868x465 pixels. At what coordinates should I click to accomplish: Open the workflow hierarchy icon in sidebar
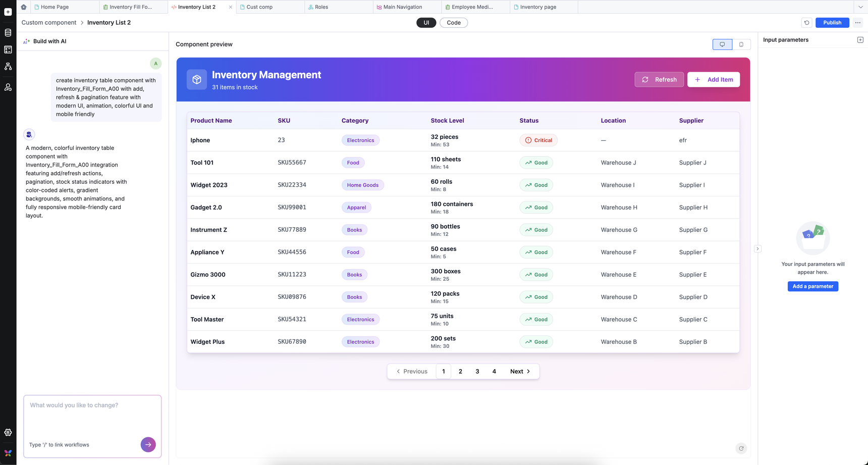(8, 67)
